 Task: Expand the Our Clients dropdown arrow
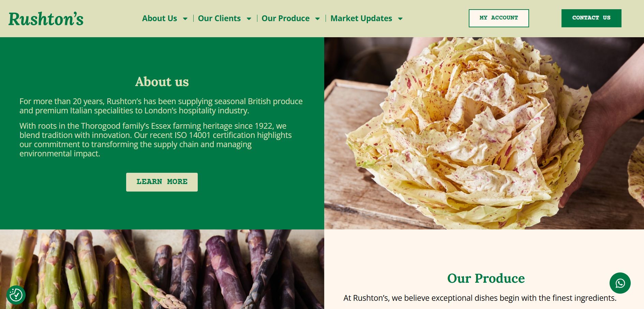click(249, 19)
